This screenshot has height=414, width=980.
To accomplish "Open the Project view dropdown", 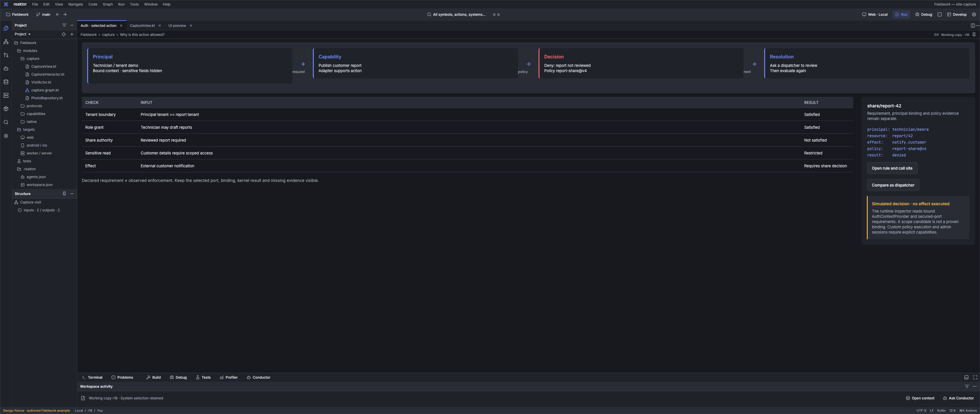I will (22, 34).
